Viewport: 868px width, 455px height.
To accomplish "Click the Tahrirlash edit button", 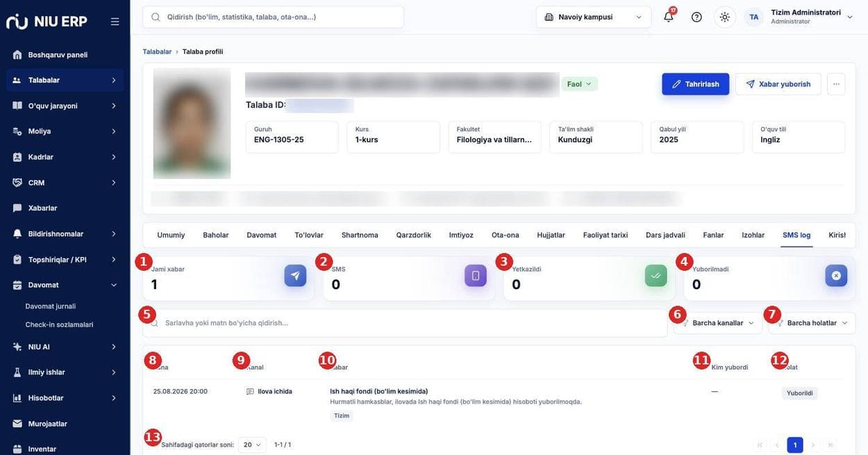I will [696, 84].
